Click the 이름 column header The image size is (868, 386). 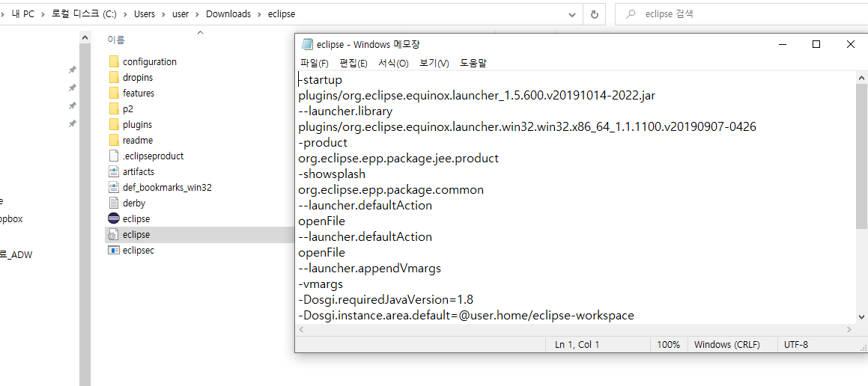115,40
